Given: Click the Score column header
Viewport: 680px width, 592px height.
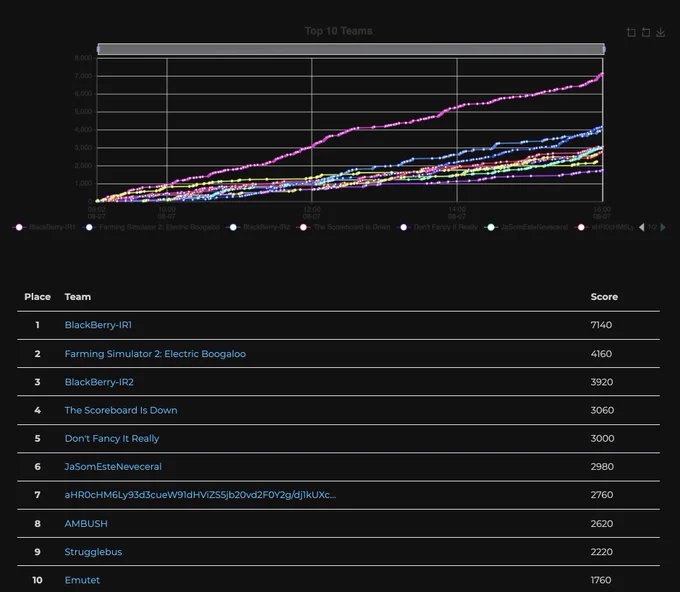Looking at the screenshot, I should [x=604, y=297].
